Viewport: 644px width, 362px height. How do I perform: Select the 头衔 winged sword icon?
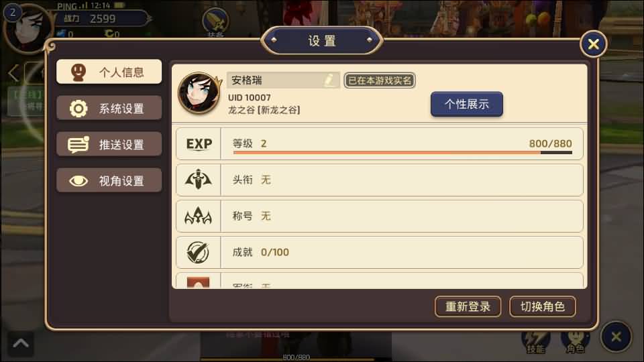[199, 180]
